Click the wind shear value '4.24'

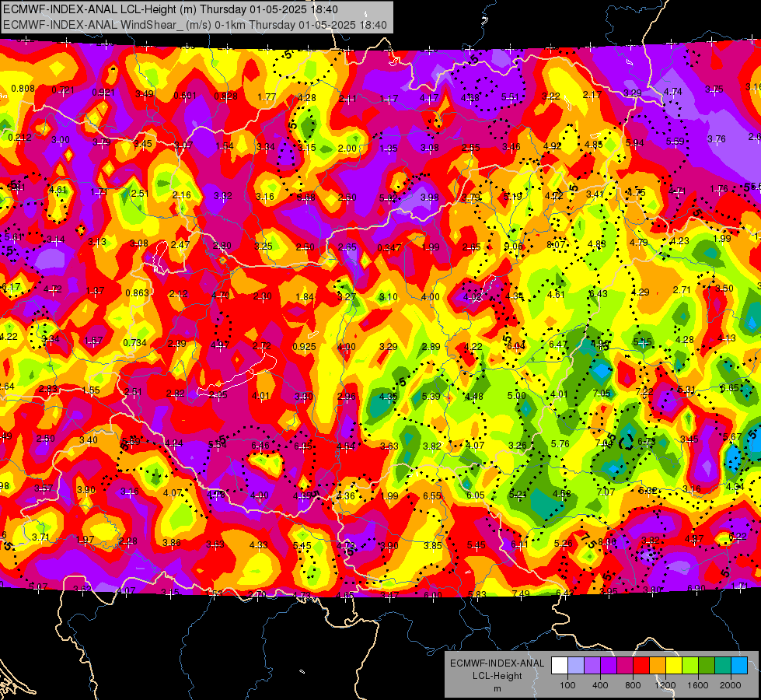coord(174,443)
